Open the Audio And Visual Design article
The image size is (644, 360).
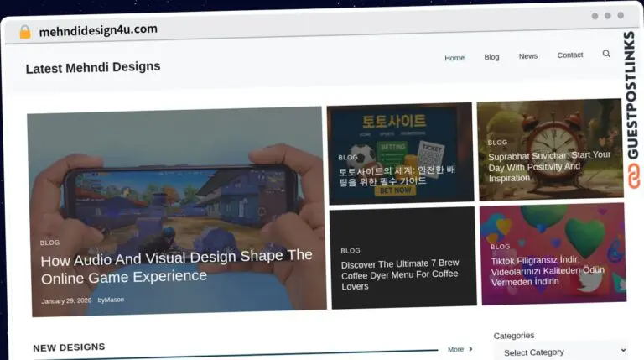click(x=176, y=266)
